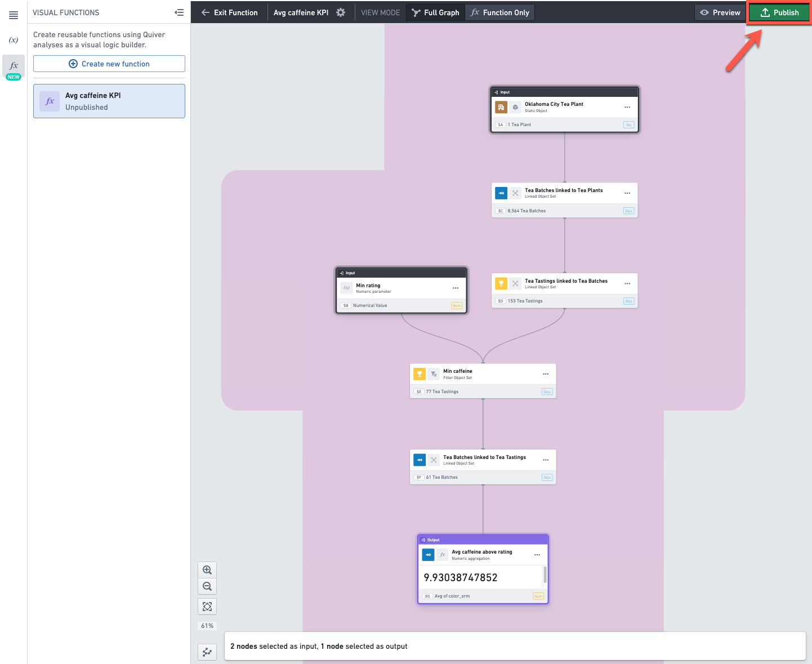Click the 8,564 Tea Batches count
The image size is (812, 664).
click(x=527, y=211)
